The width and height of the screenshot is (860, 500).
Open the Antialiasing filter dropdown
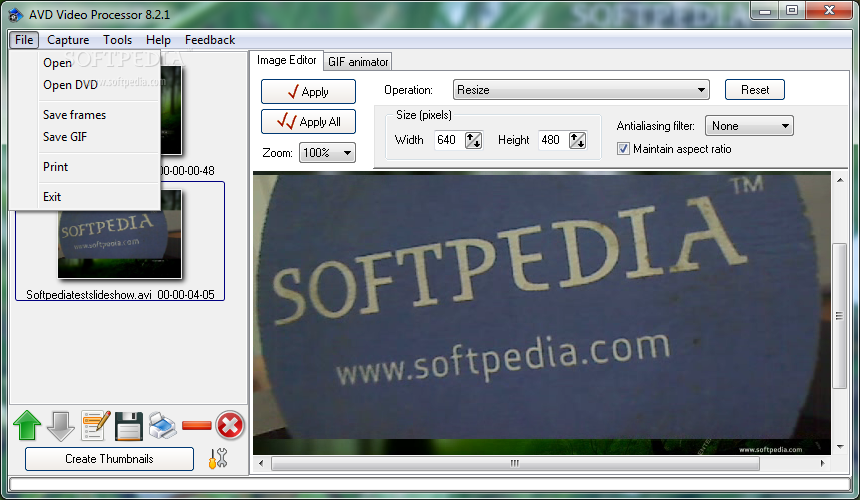(x=749, y=126)
